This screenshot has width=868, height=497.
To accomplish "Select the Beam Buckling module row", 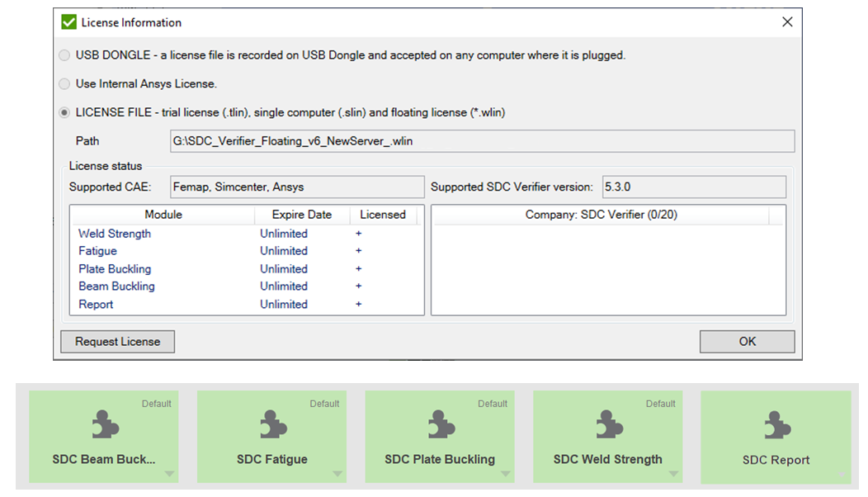I will tap(247, 286).
